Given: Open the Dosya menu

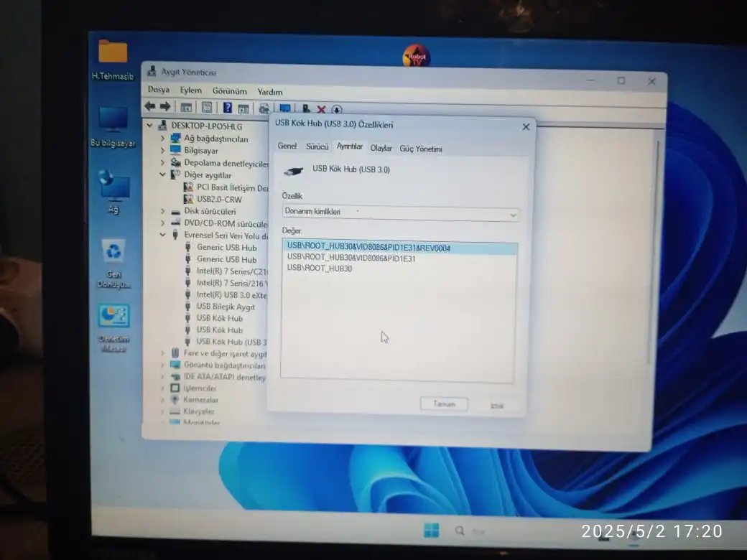Looking at the screenshot, I should 159,90.
